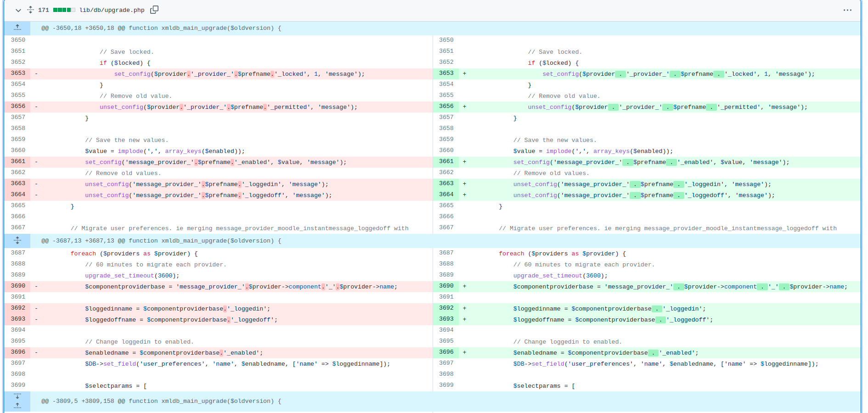Expand hidden lines at the -3687,13 hunk
Image resolution: width=868 pixels, height=413 pixels.
(17, 241)
